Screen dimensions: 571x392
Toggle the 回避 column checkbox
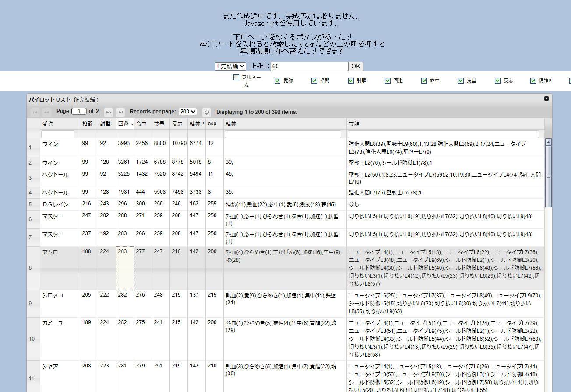coord(388,81)
